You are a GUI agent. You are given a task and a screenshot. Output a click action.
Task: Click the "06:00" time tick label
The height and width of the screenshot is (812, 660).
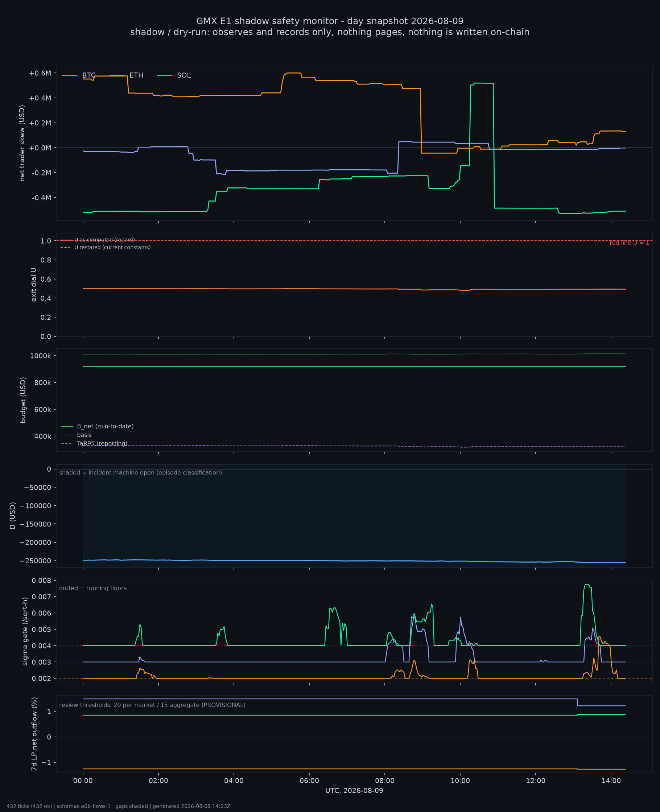(309, 781)
